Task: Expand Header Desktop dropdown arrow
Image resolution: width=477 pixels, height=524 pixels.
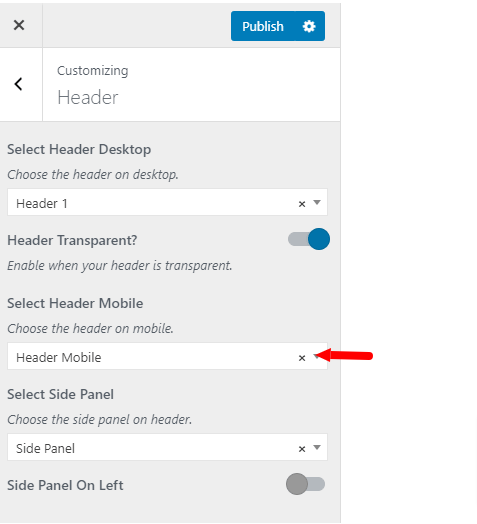Action: (317, 202)
